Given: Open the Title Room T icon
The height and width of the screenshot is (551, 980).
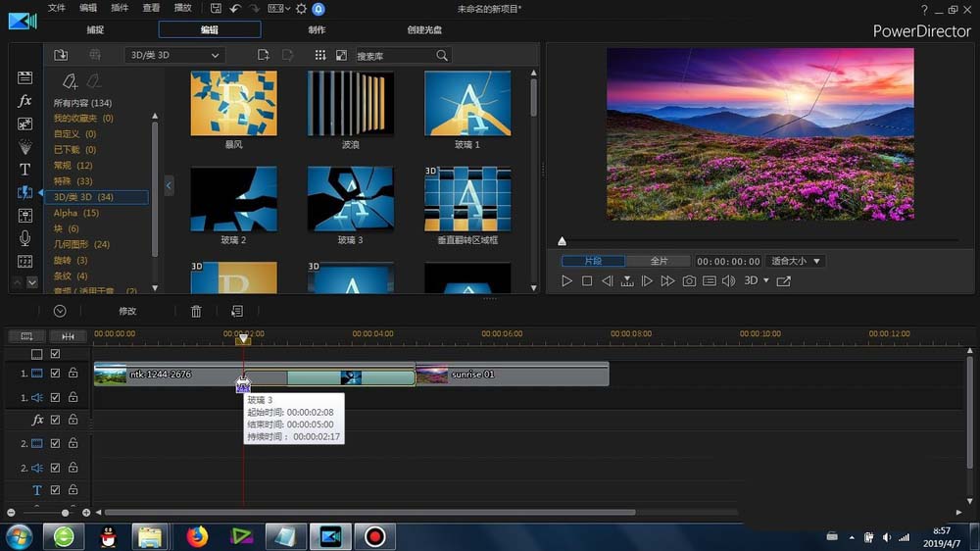Looking at the screenshot, I should (25, 170).
